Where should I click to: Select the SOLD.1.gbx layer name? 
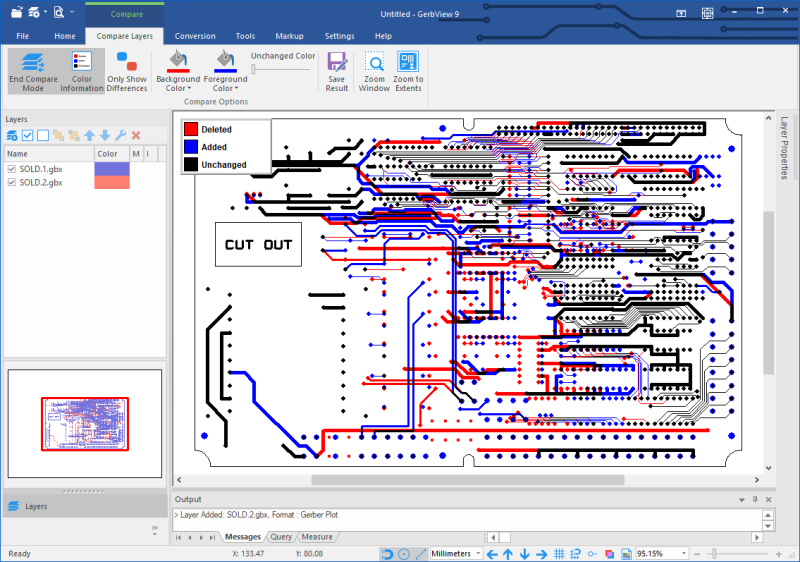[x=41, y=169]
